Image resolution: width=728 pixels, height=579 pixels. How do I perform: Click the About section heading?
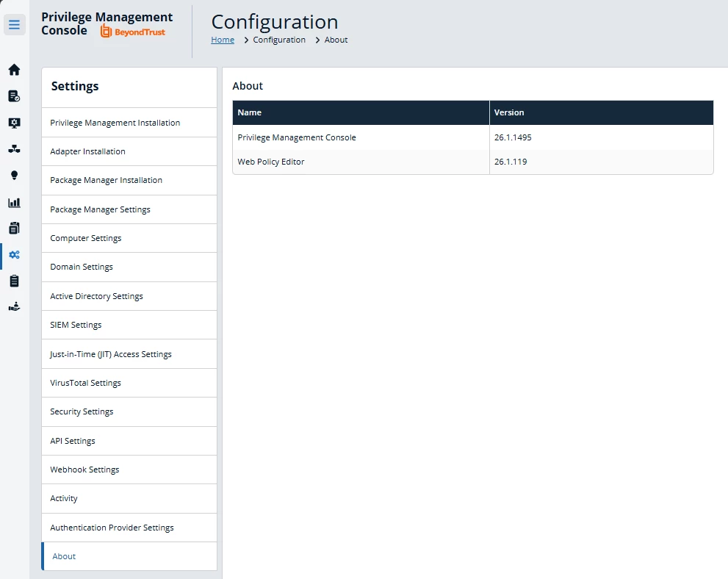(248, 86)
